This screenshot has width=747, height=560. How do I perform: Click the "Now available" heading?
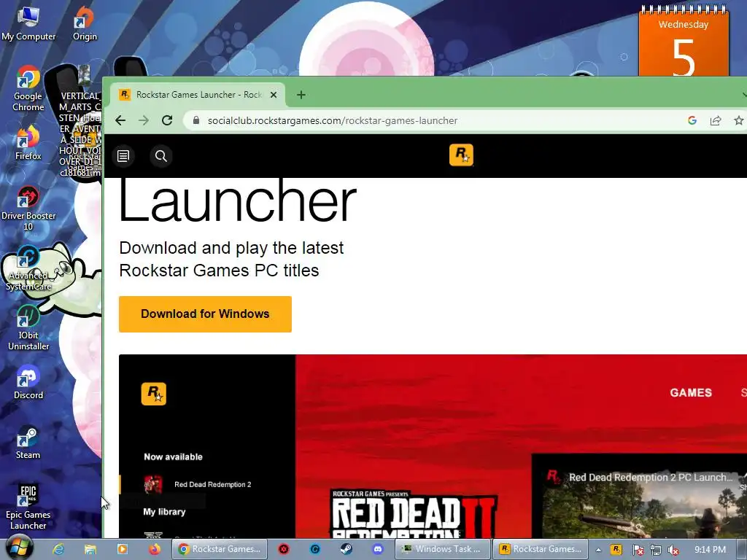coord(173,456)
